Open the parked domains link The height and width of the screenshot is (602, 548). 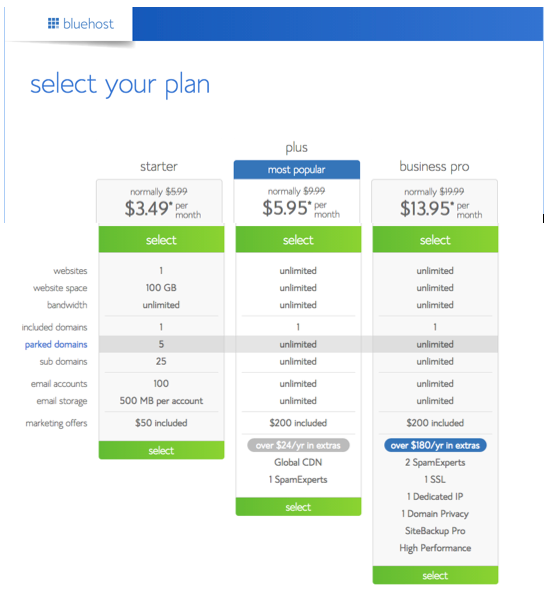coord(56,344)
